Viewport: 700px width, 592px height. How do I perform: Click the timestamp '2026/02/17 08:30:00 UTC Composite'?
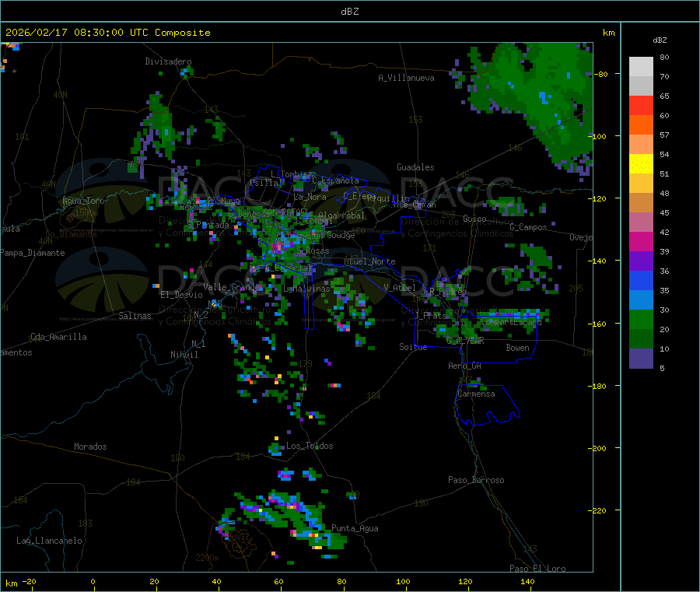point(107,33)
